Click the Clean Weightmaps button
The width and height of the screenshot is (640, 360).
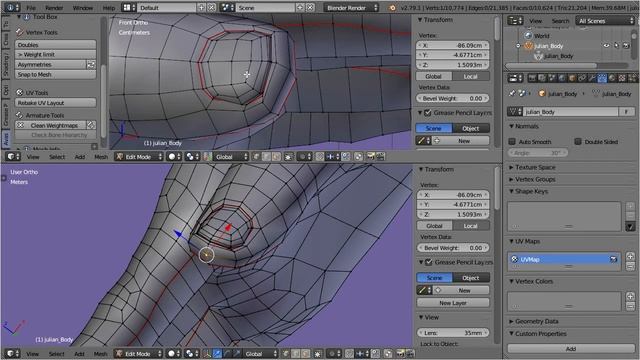51,125
